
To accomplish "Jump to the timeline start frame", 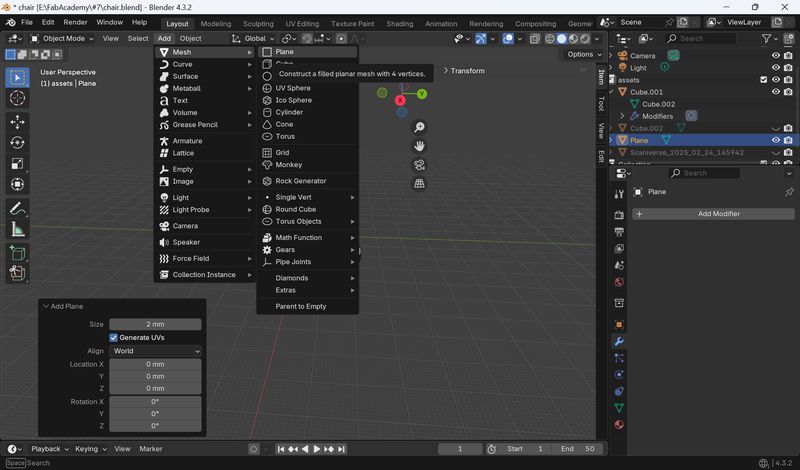I will (281, 449).
